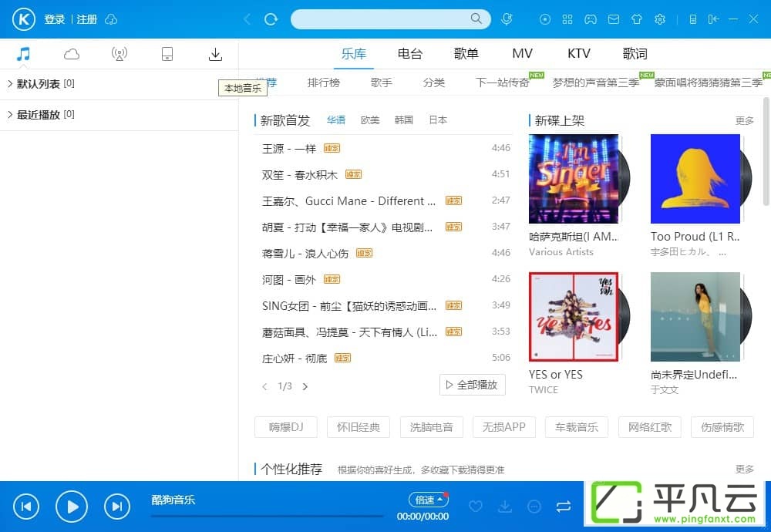Viewport: 771px width, 532px height.
Task: Switch to the 歌词 tab
Action: pos(635,54)
